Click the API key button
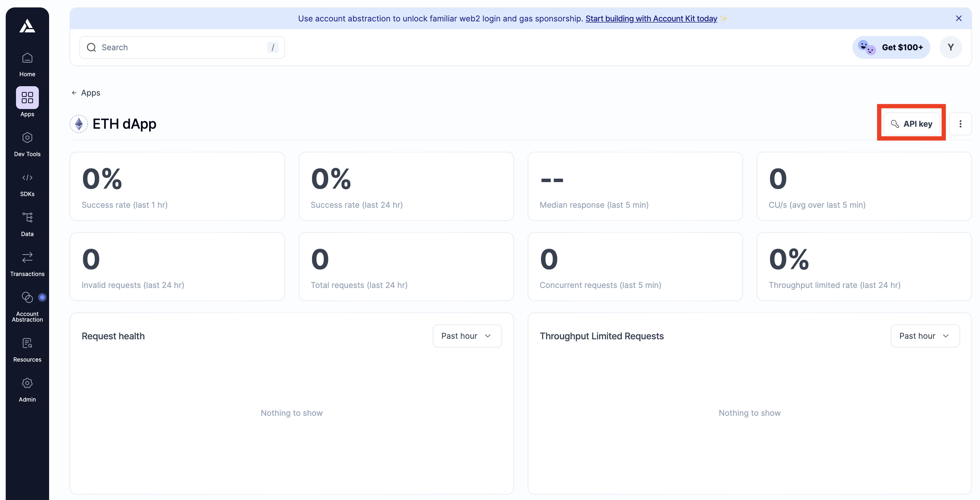The image size is (980, 500). point(911,124)
